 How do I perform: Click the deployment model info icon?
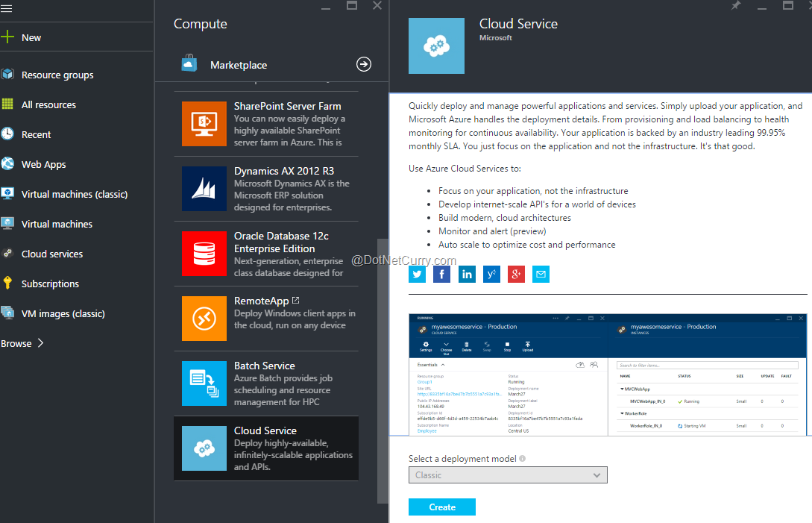pyautogui.click(x=523, y=458)
